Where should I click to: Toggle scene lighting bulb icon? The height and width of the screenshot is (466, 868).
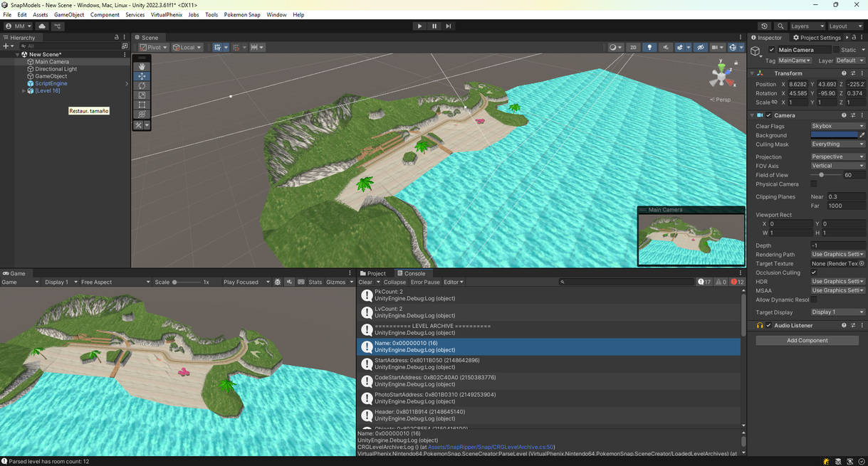[x=649, y=48]
